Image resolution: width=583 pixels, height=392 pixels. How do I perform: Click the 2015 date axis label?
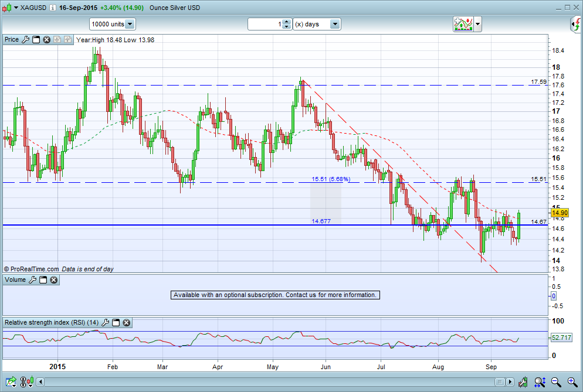click(57, 367)
